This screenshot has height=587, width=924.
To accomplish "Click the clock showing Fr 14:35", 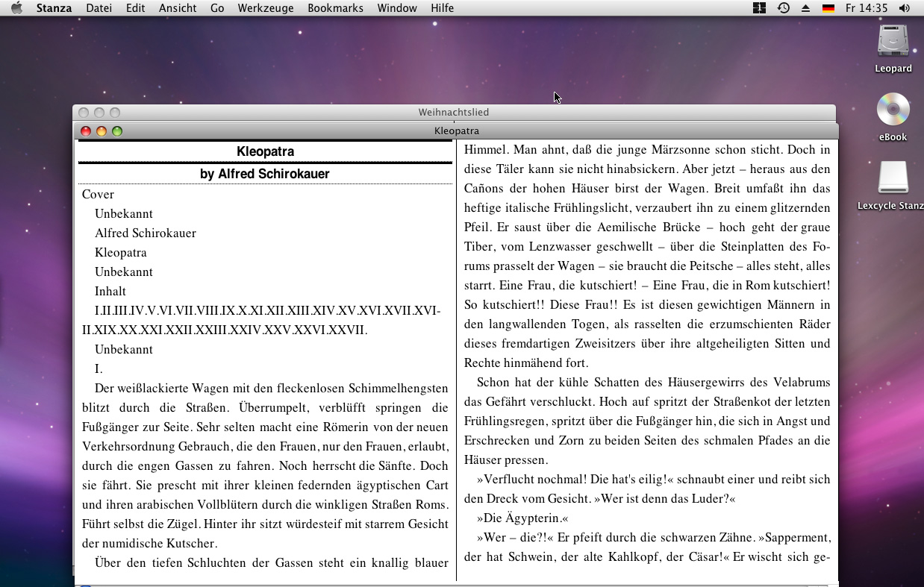I will pos(866,8).
